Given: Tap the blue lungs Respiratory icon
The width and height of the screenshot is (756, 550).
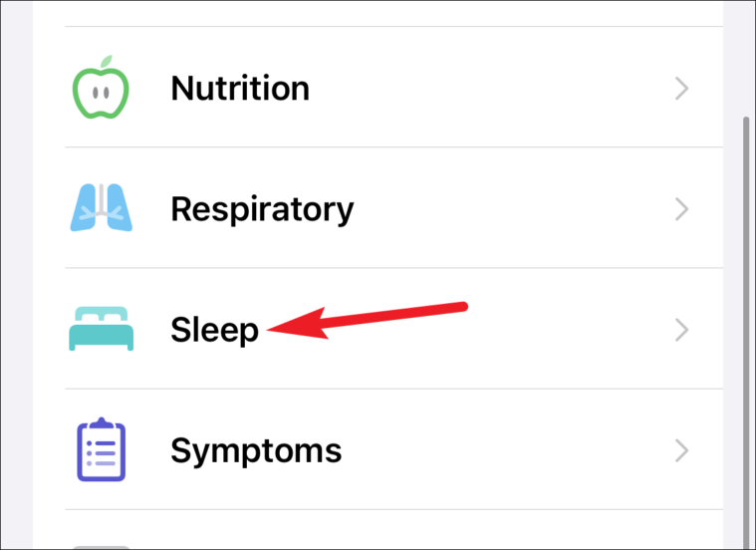Looking at the screenshot, I should [102, 207].
